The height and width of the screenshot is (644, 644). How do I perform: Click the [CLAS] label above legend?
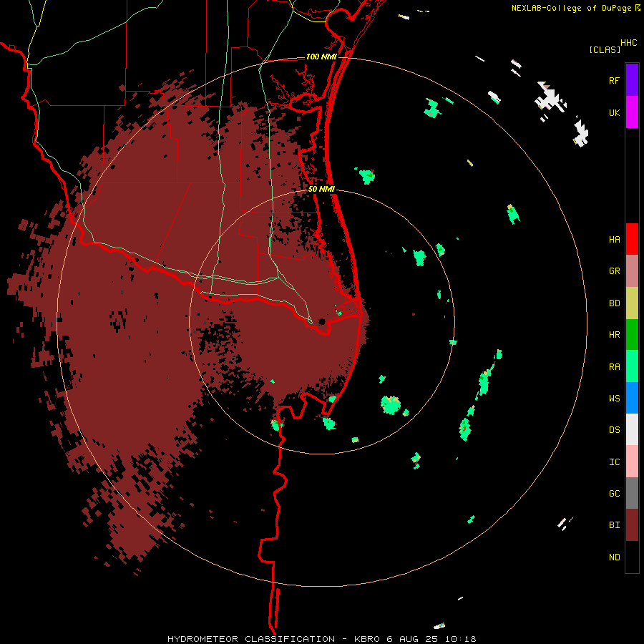tap(605, 50)
